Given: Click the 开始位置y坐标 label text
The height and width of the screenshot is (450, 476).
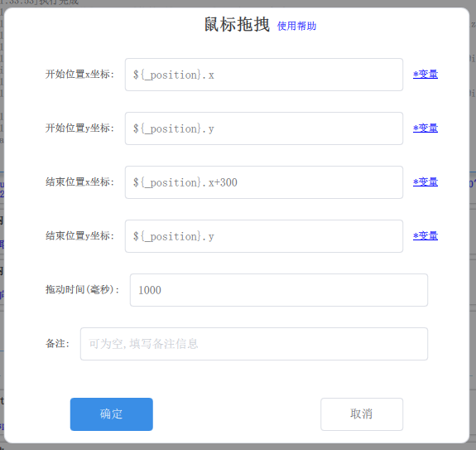Looking at the screenshot, I should 79,128.
